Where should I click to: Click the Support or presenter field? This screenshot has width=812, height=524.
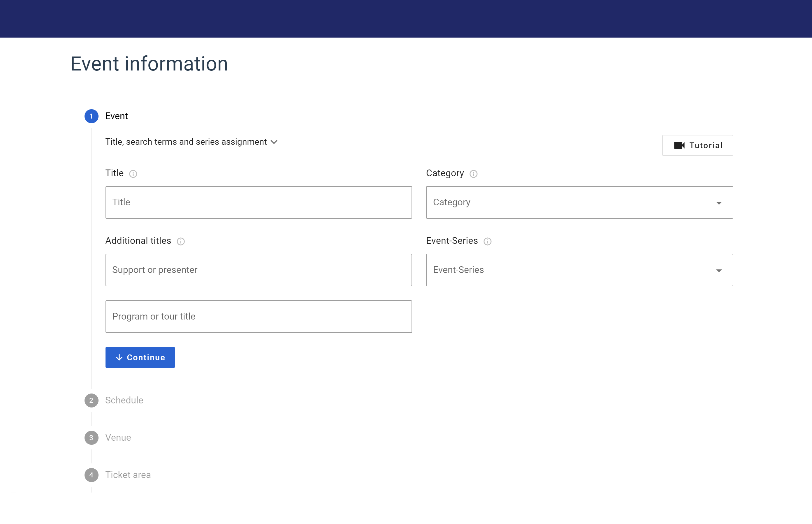click(259, 270)
